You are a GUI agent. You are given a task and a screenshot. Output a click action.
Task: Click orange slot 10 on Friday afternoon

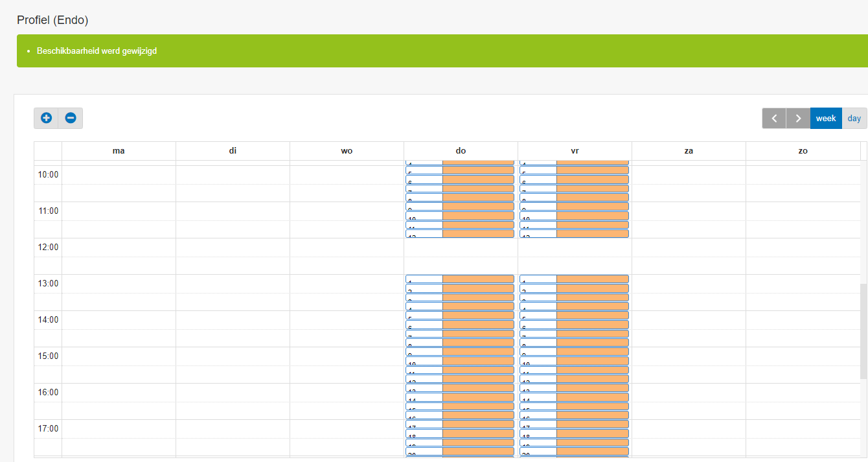(592, 362)
